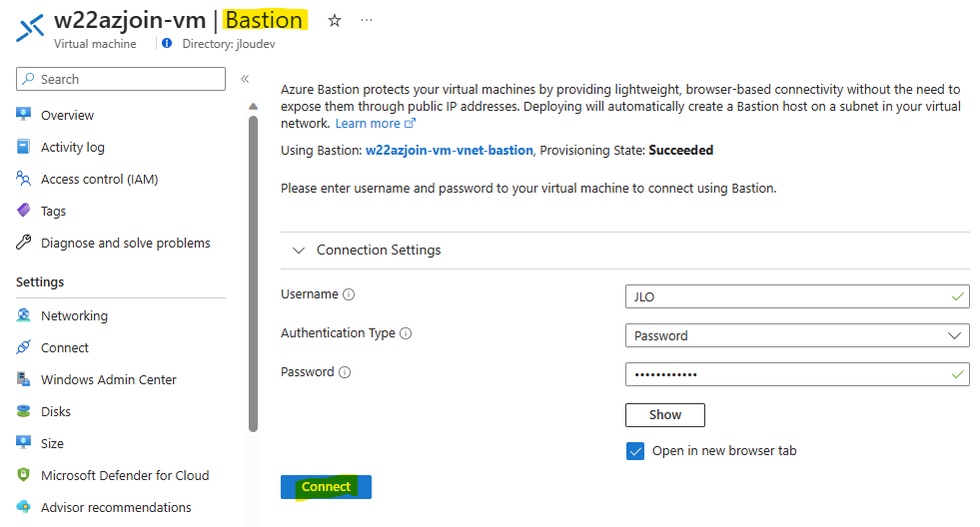
Task: Click the Windows Admin Center icon
Action: (23, 379)
